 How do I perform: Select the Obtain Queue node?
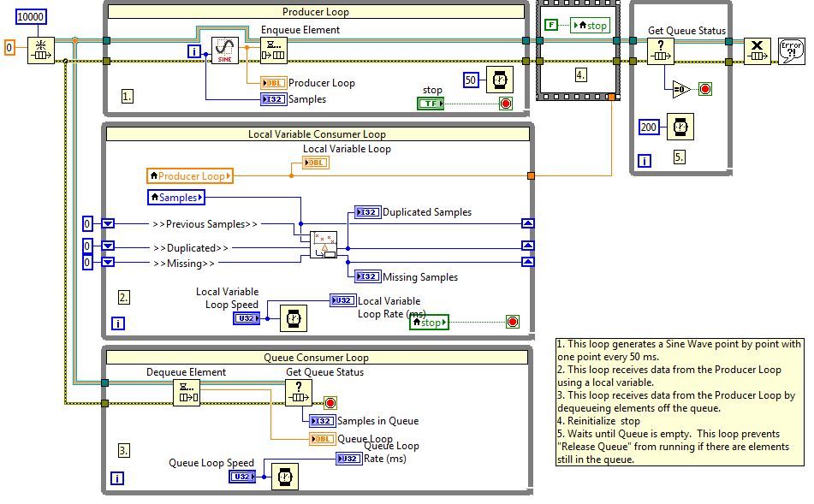[x=40, y=50]
